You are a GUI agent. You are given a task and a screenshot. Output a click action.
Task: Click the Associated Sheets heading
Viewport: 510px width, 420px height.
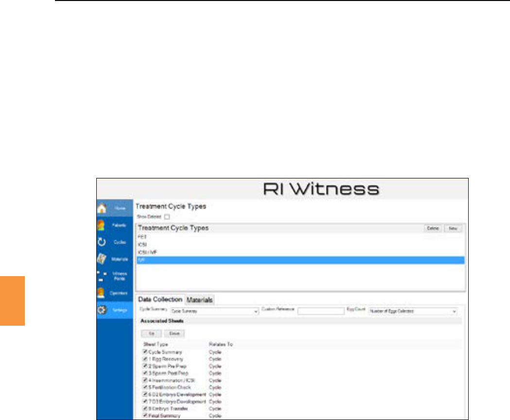(162, 321)
